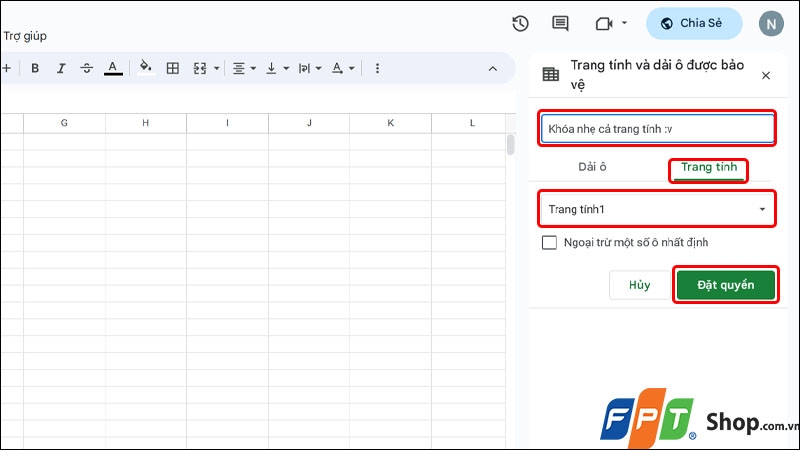Click the Chia Sẻ share button

[694, 23]
